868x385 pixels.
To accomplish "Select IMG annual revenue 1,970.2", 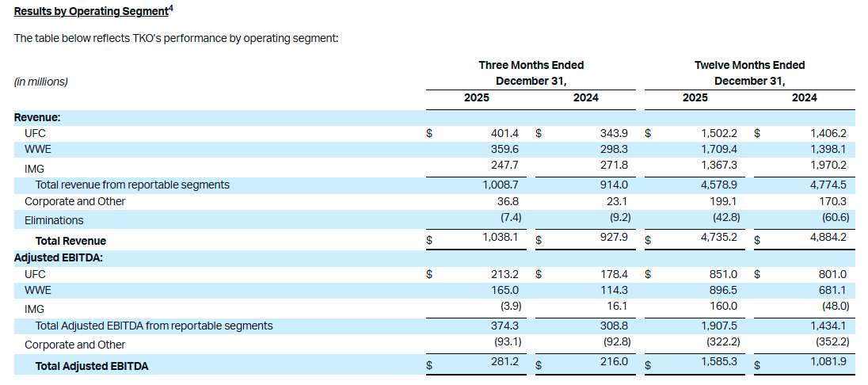I will 829,166.
